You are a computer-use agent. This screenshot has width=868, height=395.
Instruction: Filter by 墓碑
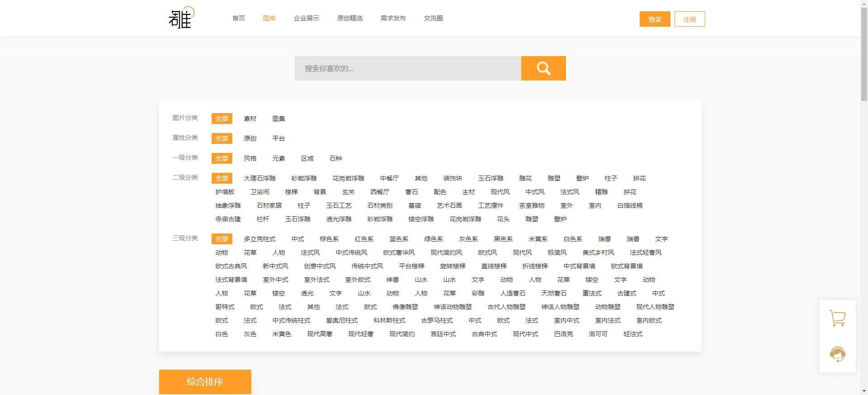(x=415, y=205)
